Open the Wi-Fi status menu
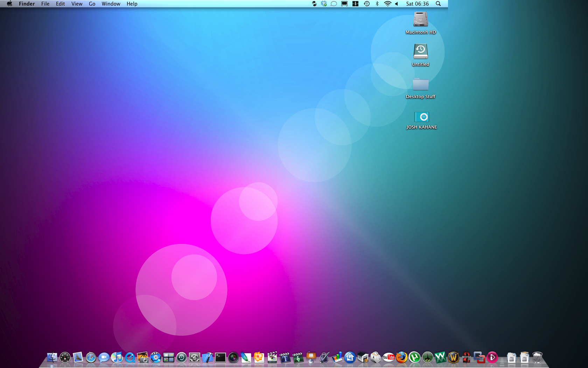This screenshot has width=588, height=368. [x=387, y=4]
